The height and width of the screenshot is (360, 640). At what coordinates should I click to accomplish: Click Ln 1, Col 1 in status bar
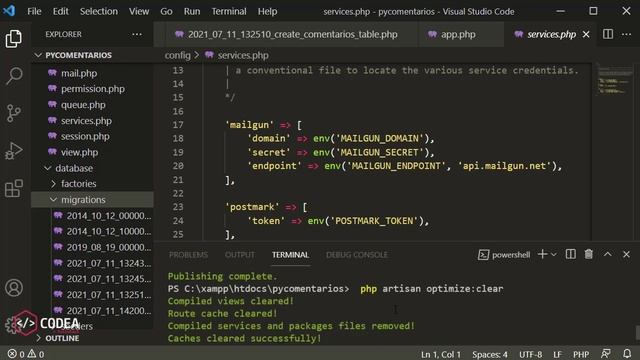(441, 354)
